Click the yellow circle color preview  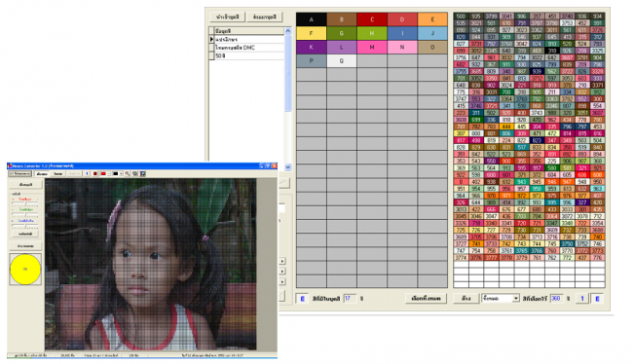[25, 270]
